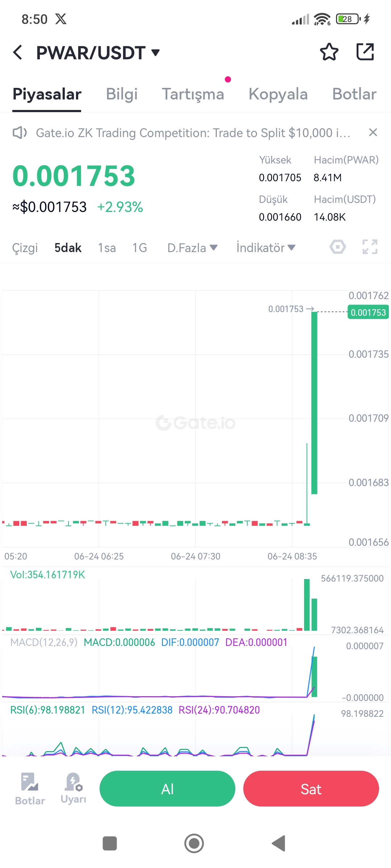Image resolution: width=391 pixels, height=868 pixels.
Task: Open the Botlar icon in bottom bar
Action: pyautogui.click(x=30, y=789)
